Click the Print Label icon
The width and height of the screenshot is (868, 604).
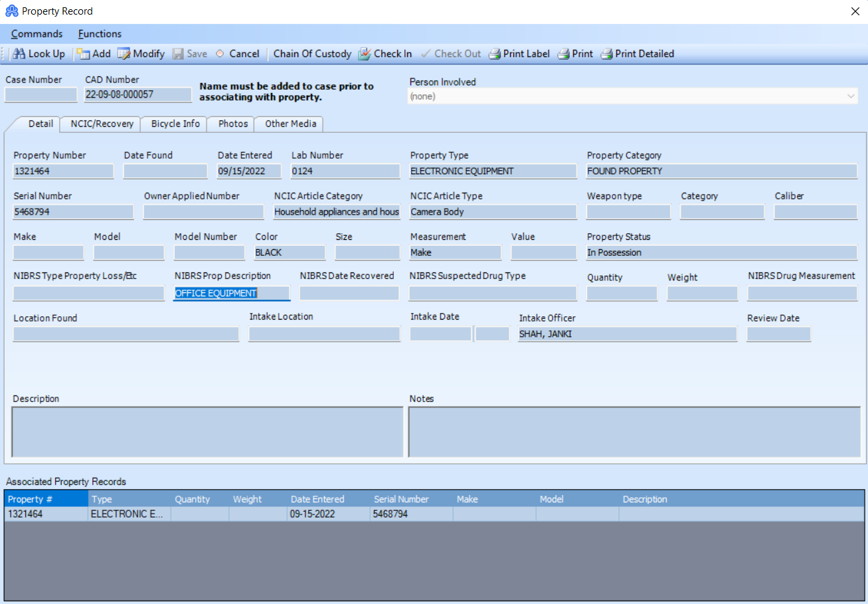pos(519,54)
